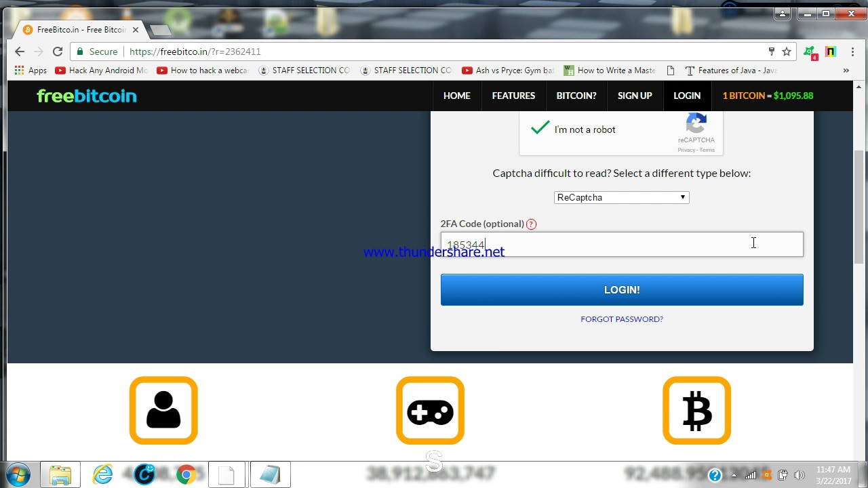Image resolution: width=868 pixels, height=488 pixels.
Task: Open Ash vs Pryce Gym battle bookmark
Action: click(x=507, y=70)
